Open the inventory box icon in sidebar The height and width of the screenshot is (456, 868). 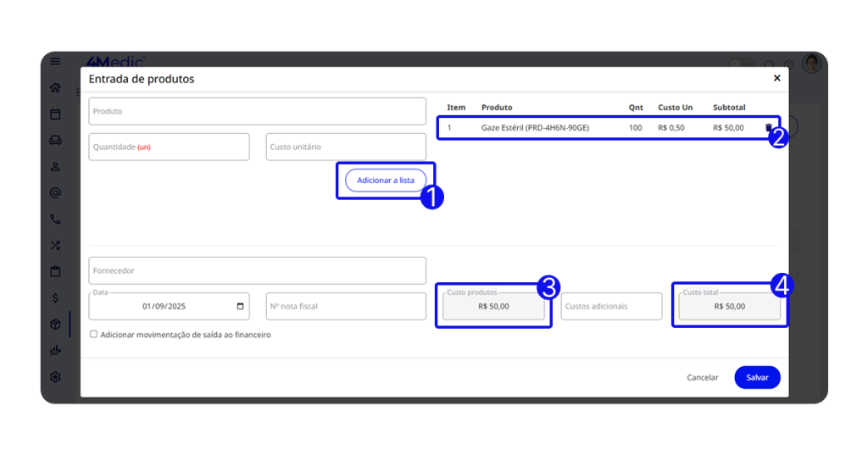[55, 324]
